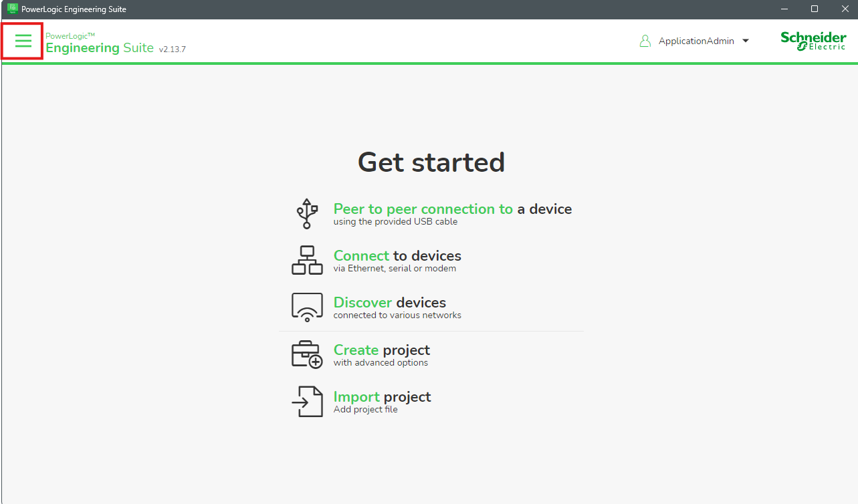Click the 'using the provided USB cable' text

pos(395,222)
